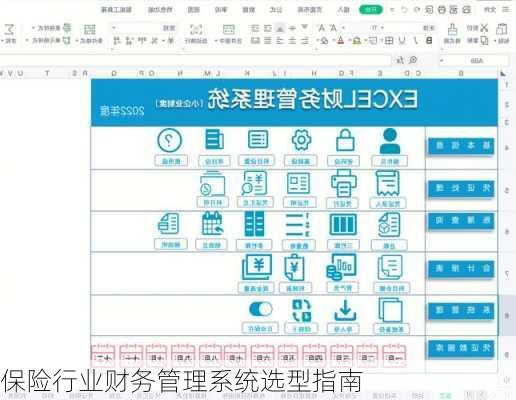Click the printer 凭证打印 icon
The width and height of the screenshot is (516, 400).
point(344,183)
